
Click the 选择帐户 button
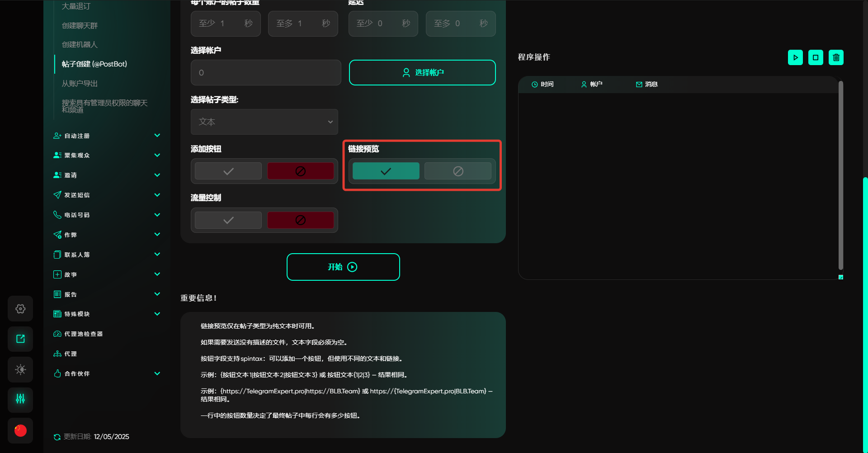coord(422,73)
